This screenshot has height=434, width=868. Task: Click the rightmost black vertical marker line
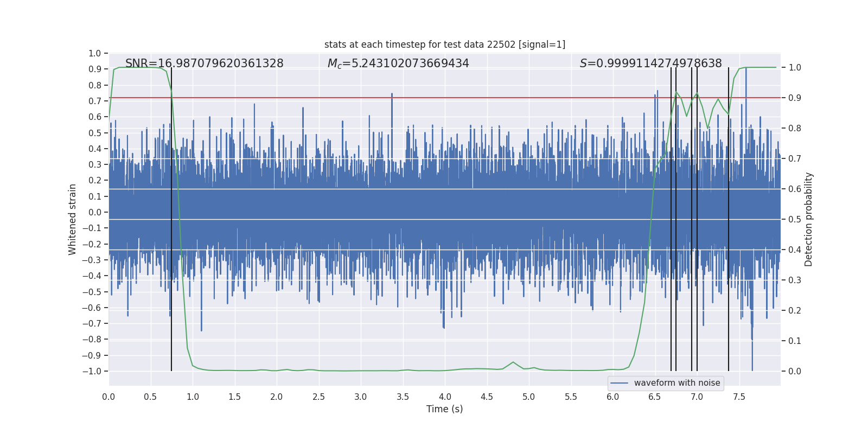(x=729, y=217)
